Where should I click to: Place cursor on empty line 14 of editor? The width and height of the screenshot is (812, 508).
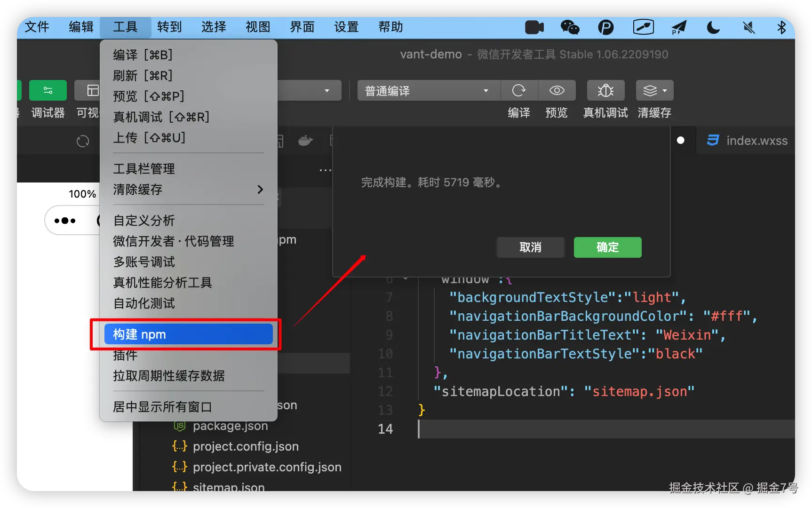(606, 429)
